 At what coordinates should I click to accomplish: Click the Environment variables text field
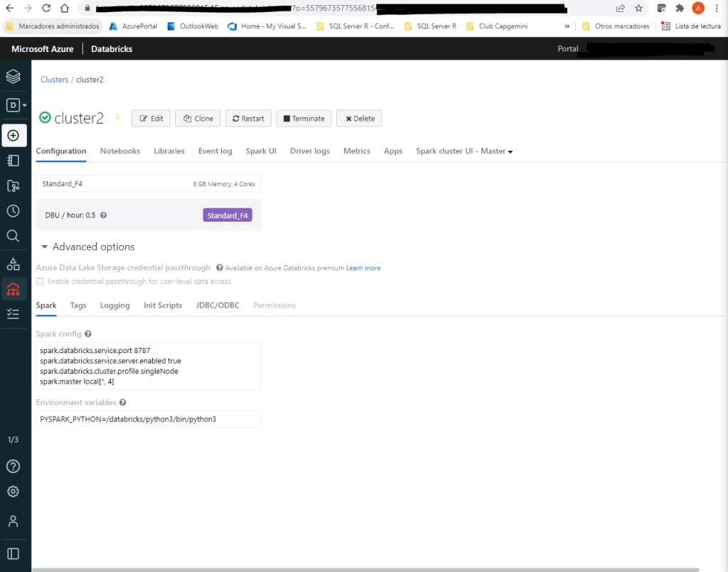coord(149,419)
